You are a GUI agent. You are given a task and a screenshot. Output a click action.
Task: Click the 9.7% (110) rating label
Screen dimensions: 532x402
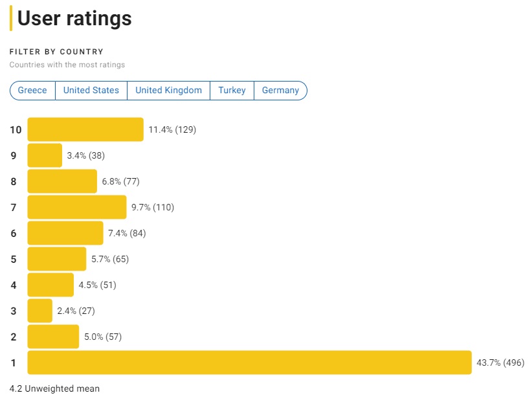pyautogui.click(x=153, y=207)
